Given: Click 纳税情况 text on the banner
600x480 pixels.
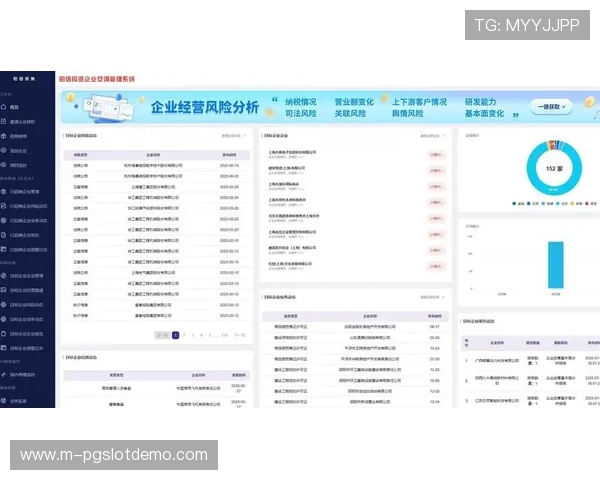Looking at the screenshot, I should (301, 102).
